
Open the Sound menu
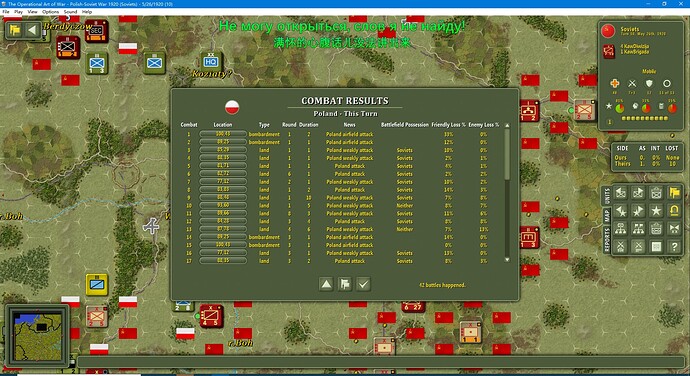click(x=70, y=12)
